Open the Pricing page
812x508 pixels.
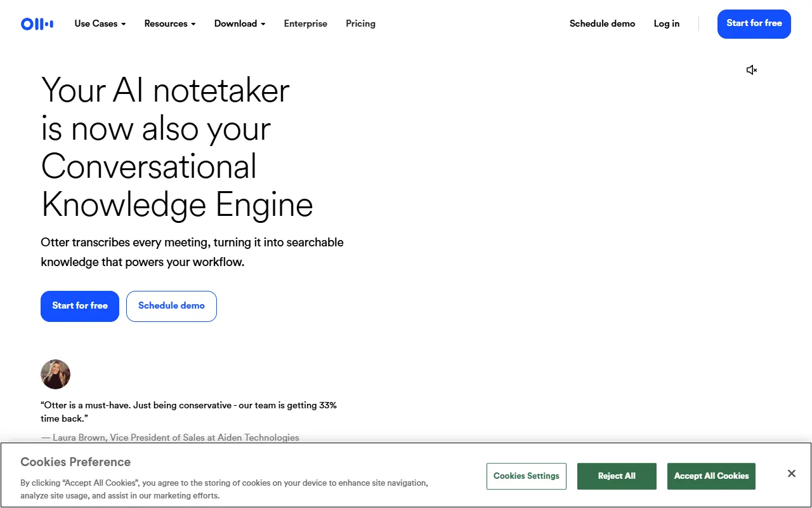coord(360,23)
